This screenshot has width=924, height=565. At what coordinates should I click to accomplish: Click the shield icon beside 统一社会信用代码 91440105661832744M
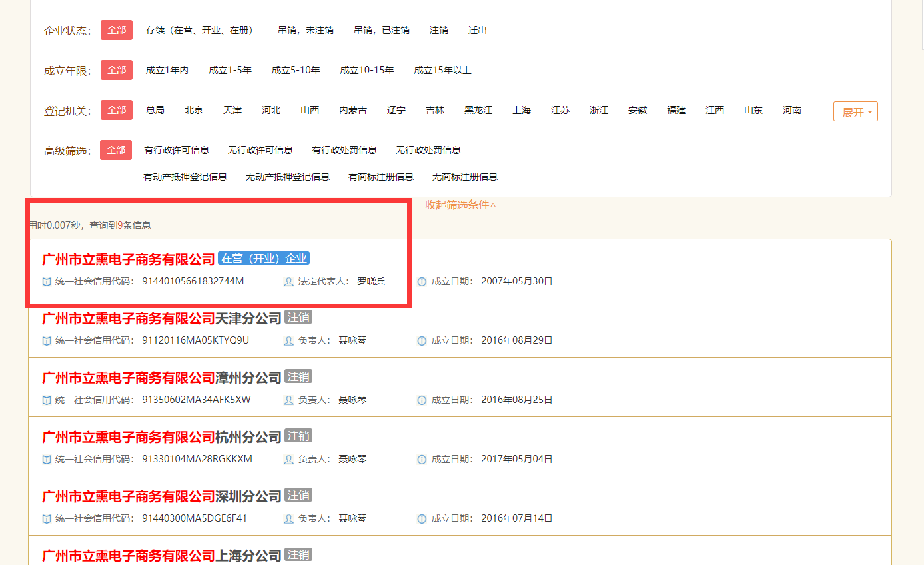(45, 282)
